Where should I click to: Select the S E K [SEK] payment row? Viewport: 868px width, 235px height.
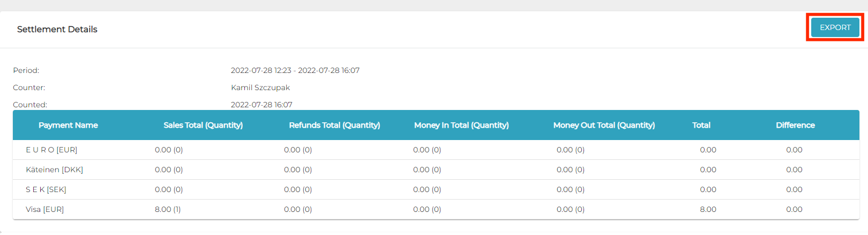click(46, 189)
